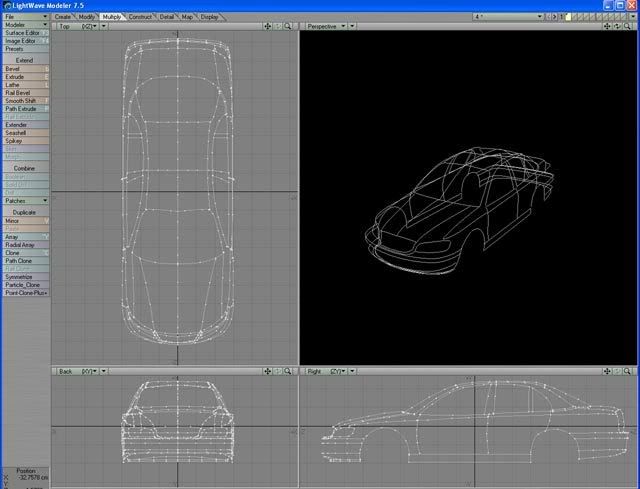This screenshot has width=640, height=489.
Task: Open the object selection dropdown
Action: [x=509, y=17]
